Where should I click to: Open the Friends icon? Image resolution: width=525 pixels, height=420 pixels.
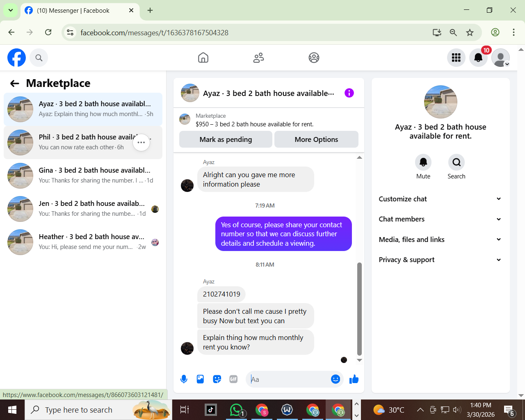pos(258,58)
